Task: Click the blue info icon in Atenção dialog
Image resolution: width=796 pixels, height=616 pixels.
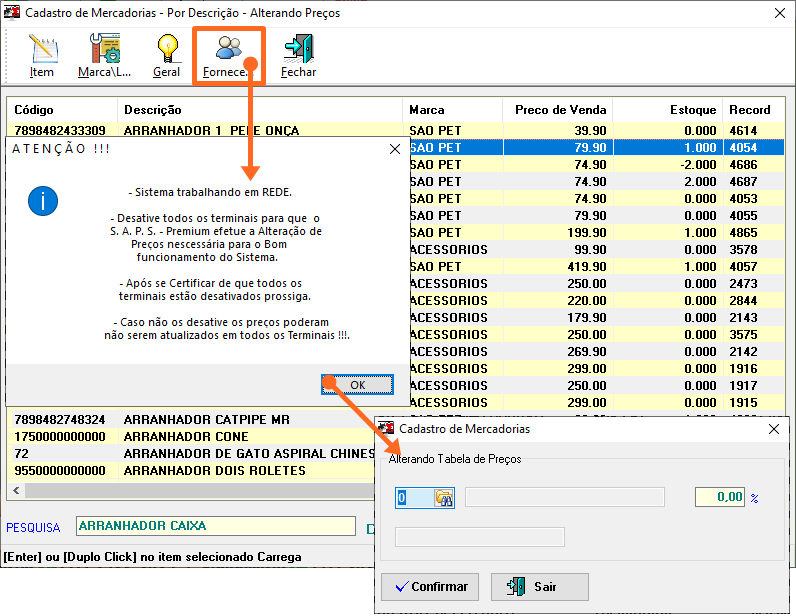Action: pyautogui.click(x=43, y=201)
